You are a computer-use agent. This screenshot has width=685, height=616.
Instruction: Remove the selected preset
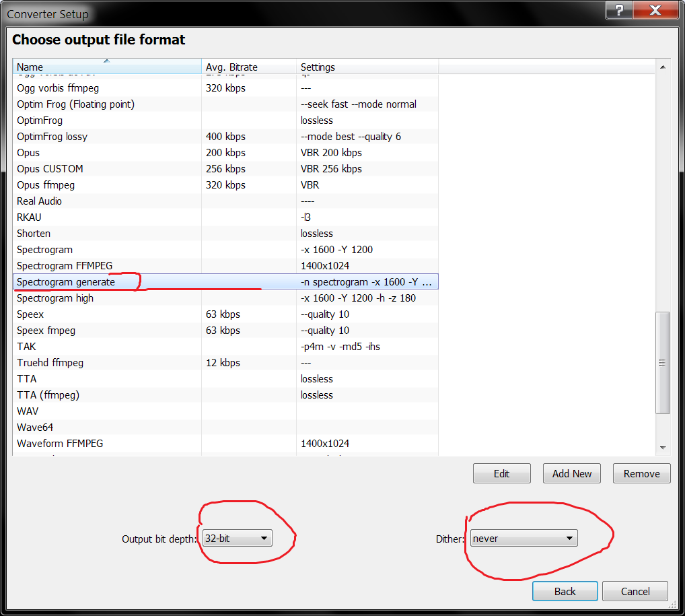(641, 473)
